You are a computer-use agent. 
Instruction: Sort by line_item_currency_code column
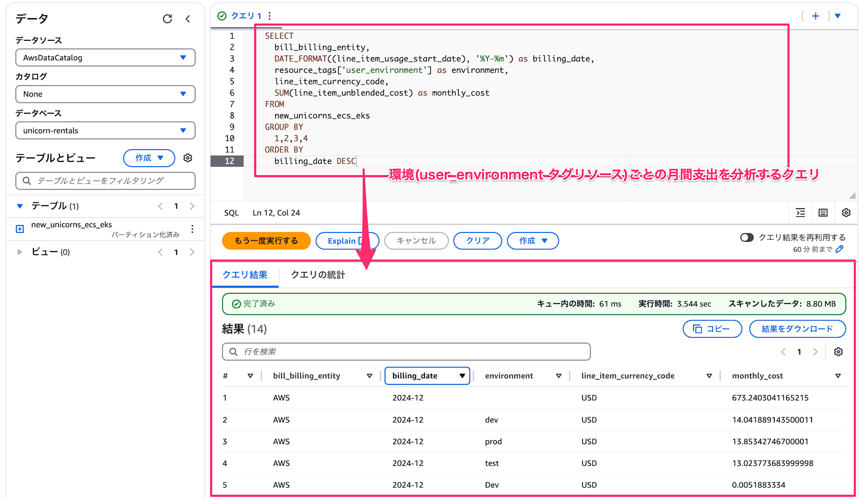pos(709,376)
